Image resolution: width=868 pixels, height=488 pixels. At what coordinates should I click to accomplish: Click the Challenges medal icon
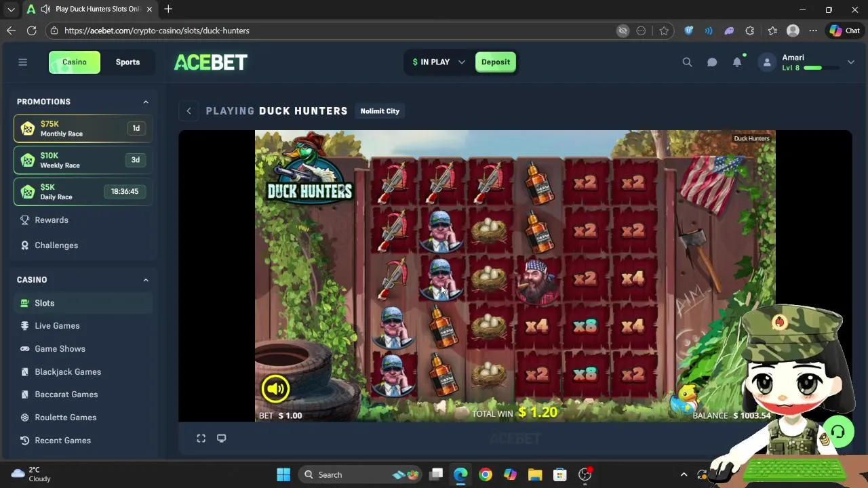pyautogui.click(x=25, y=245)
